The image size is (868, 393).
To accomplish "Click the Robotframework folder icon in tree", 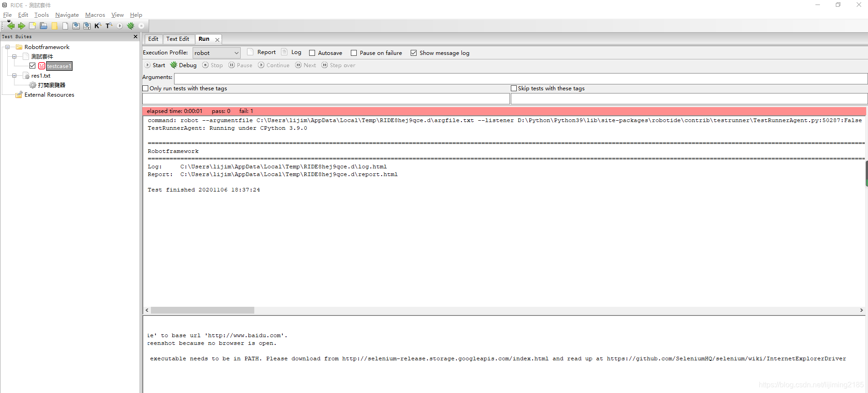I will [x=19, y=47].
